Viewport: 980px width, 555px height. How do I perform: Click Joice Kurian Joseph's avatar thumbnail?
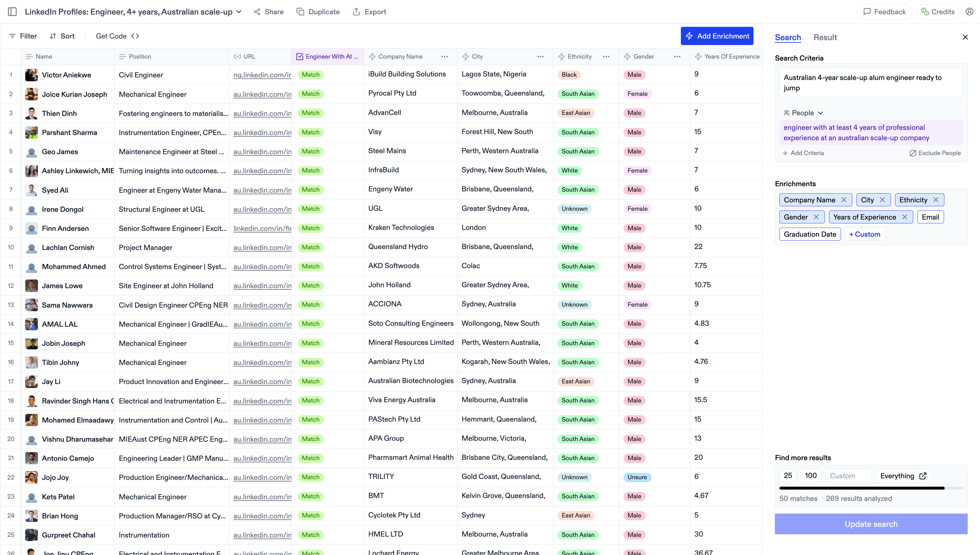click(x=31, y=94)
